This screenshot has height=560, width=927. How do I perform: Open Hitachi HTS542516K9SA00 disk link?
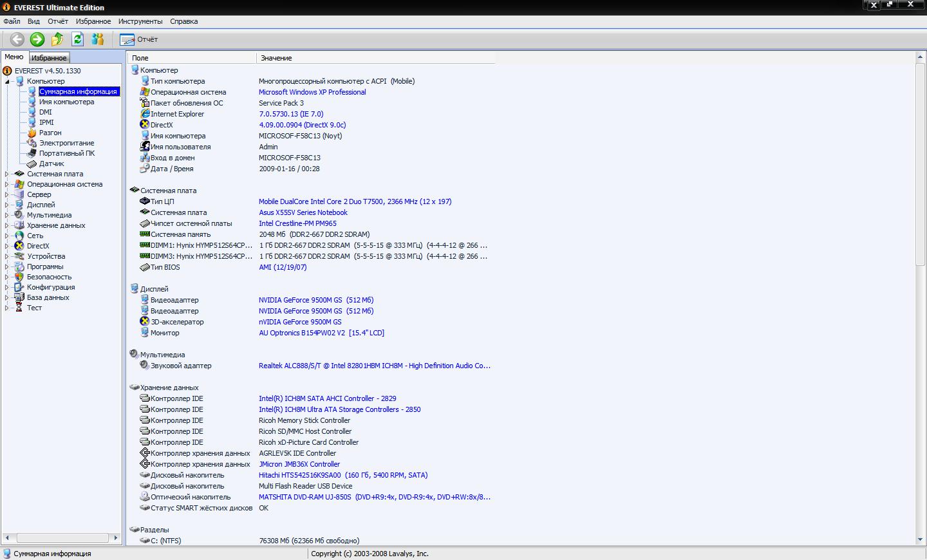coord(343,475)
